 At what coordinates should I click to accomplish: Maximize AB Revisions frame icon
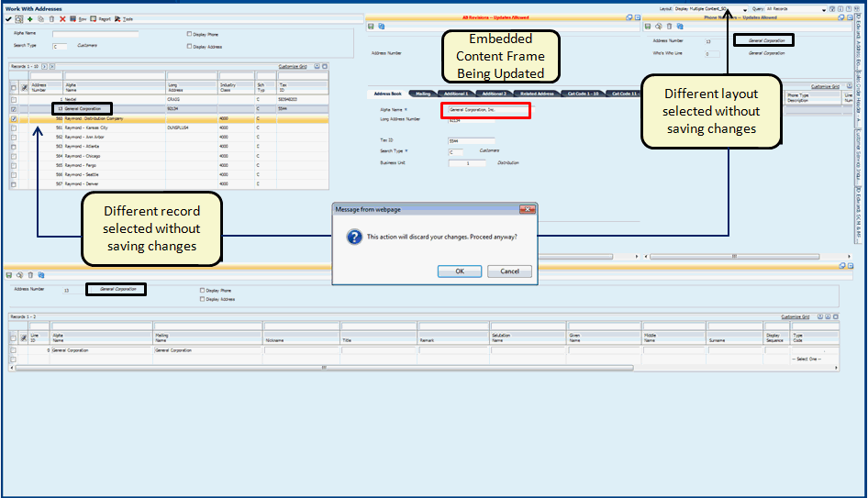pyautogui.click(x=637, y=17)
